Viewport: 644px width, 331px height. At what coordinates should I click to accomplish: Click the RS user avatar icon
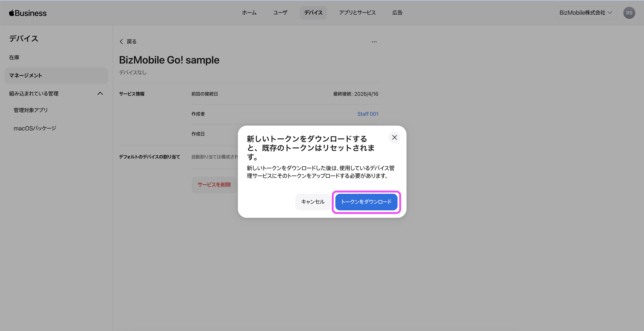629,13
